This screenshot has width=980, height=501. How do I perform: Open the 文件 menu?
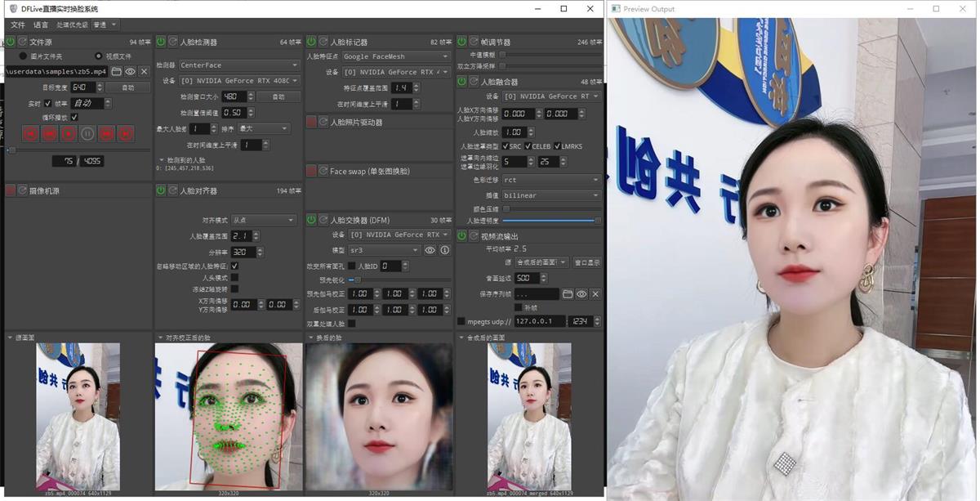pos(17,25)
